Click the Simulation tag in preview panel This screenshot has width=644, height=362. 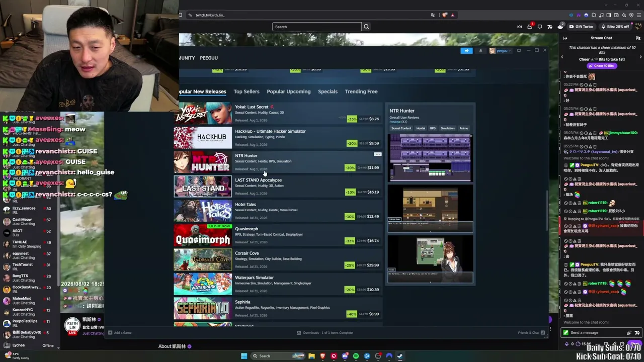point(447,128)
